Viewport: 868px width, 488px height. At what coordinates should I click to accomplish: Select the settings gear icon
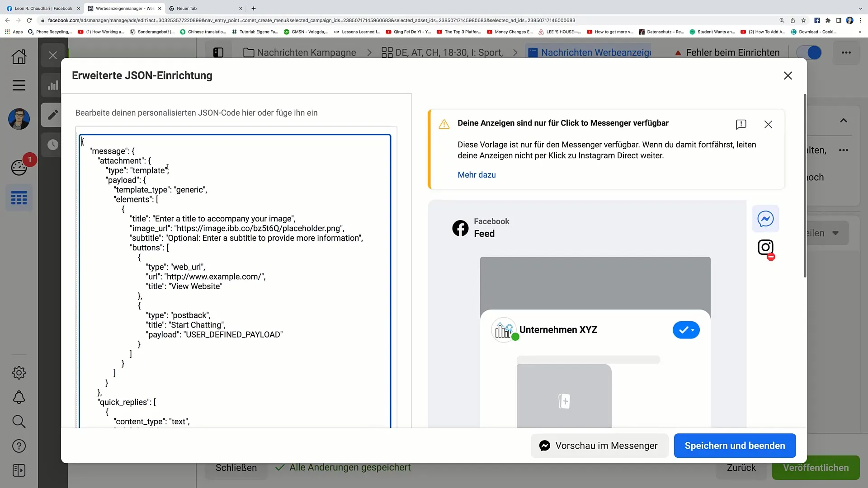(19, 372)
